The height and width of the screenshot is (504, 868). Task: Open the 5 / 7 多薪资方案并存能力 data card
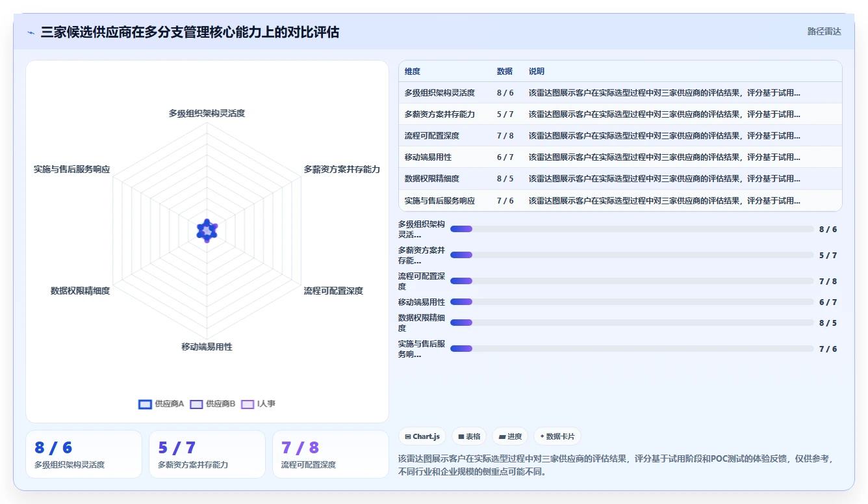pyautogui.click(x=207, y=455)
